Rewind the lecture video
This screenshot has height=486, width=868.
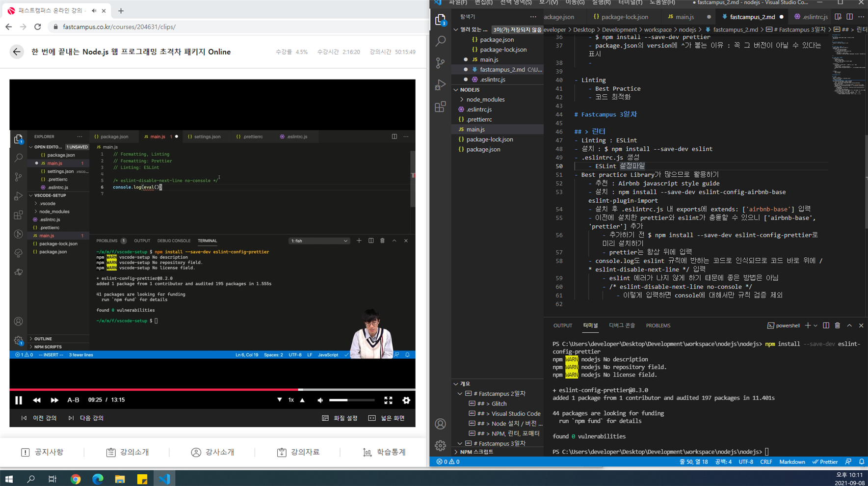pyautogui.click(x=37, y=400)
